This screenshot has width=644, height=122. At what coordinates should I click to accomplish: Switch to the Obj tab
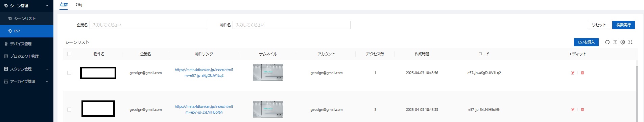click(79, 5)
